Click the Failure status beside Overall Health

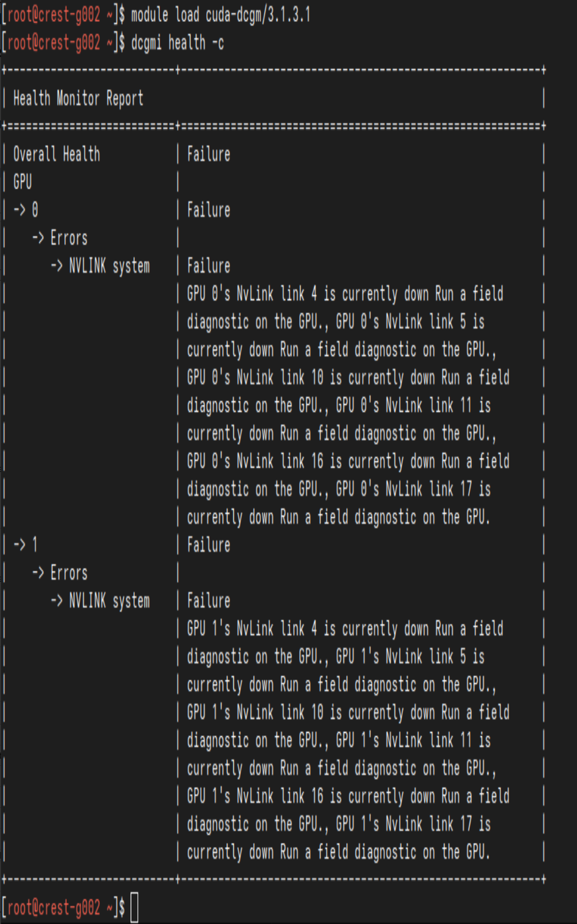click(x=208, y=154)
